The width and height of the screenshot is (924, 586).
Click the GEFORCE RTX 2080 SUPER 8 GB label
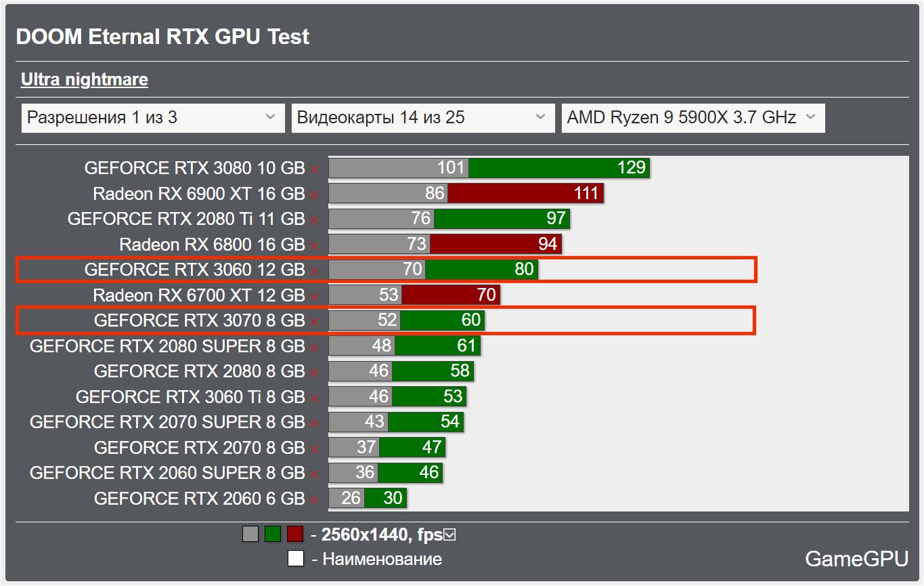click(167, 346)
